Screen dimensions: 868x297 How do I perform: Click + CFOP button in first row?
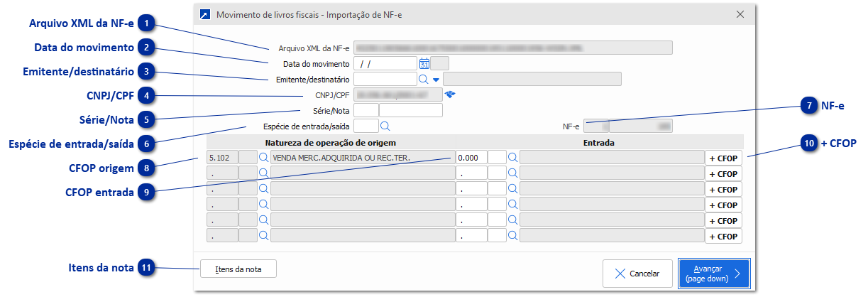click(x=723, y=158)
